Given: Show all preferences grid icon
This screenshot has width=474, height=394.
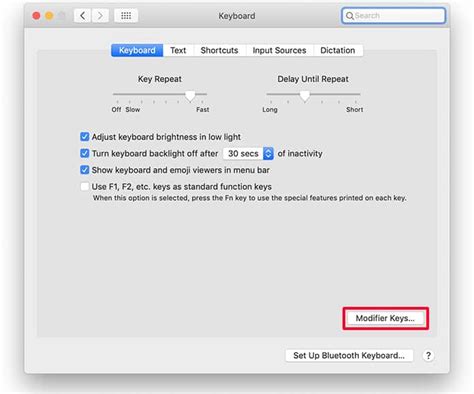Looking at the screenshot, I should pos(126,15).
